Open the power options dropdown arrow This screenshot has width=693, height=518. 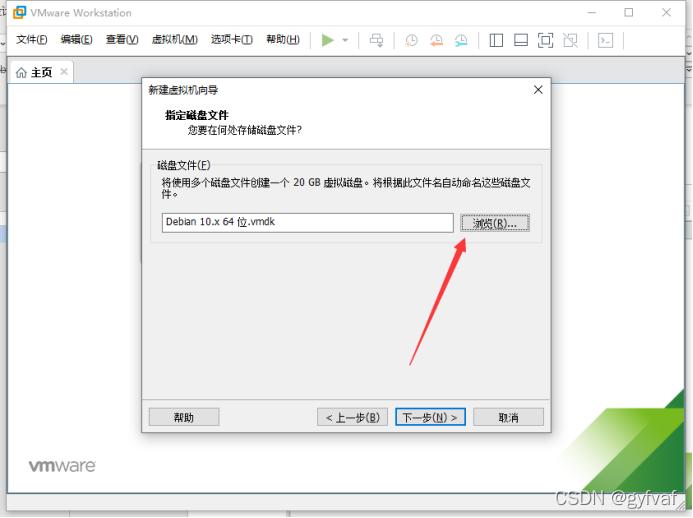click(345, 41)
